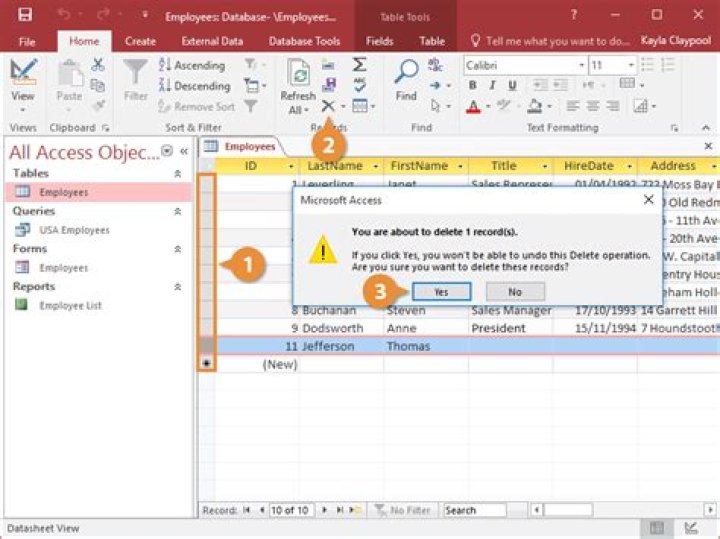Click the Save icon in title bar
This screenshot has height=539, width=720.
[x=25, y=16]
